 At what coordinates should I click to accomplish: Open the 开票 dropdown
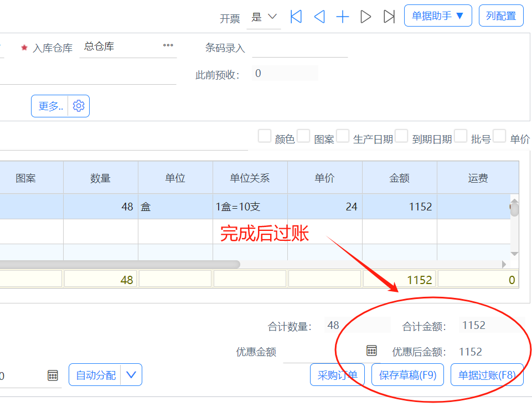tap(264, 17)
